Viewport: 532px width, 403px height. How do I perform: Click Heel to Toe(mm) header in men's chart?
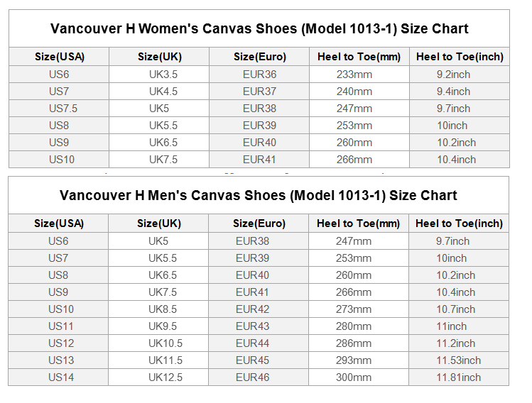point(359,223)
